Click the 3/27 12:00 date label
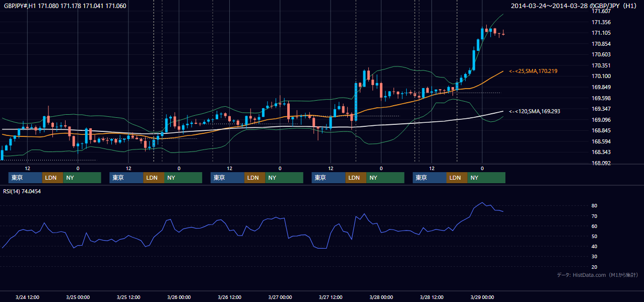 click(x=331, y=297)
